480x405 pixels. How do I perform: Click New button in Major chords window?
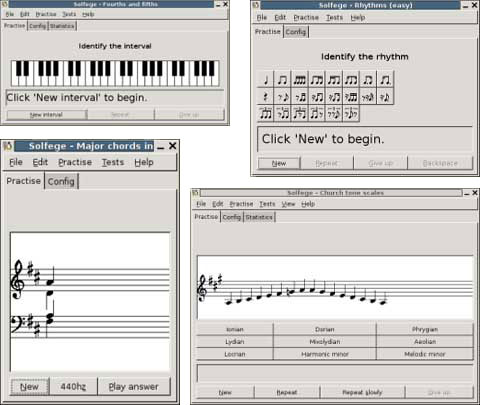(x=30, y=387)
